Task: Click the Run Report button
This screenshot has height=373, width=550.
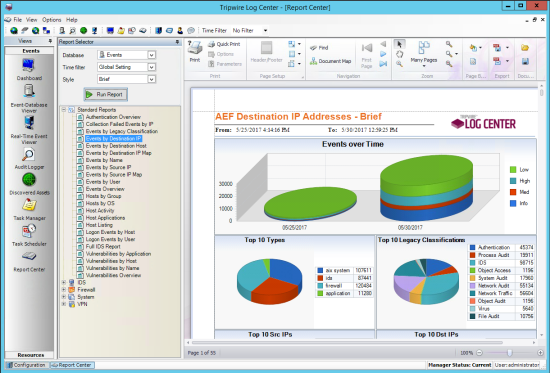Action: 106,94
